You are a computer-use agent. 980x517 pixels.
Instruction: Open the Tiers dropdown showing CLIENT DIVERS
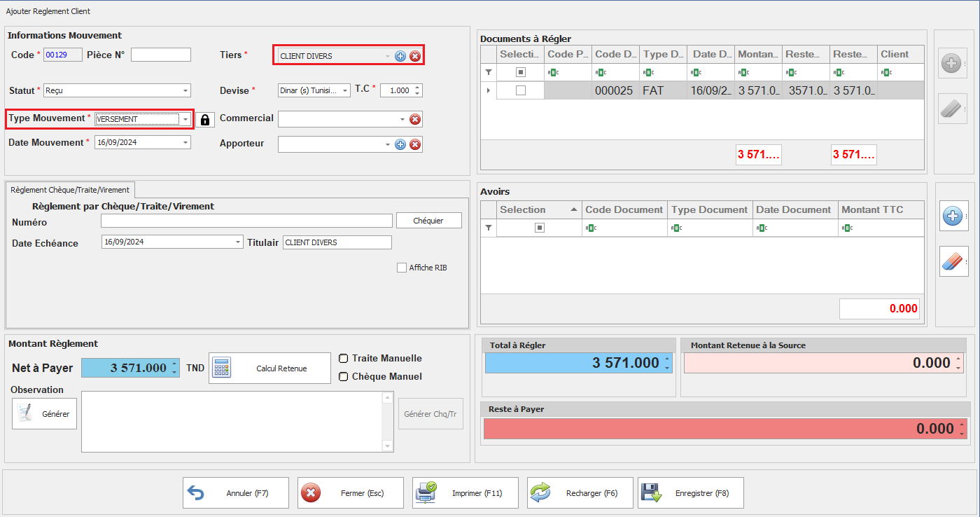coord(387,56)
